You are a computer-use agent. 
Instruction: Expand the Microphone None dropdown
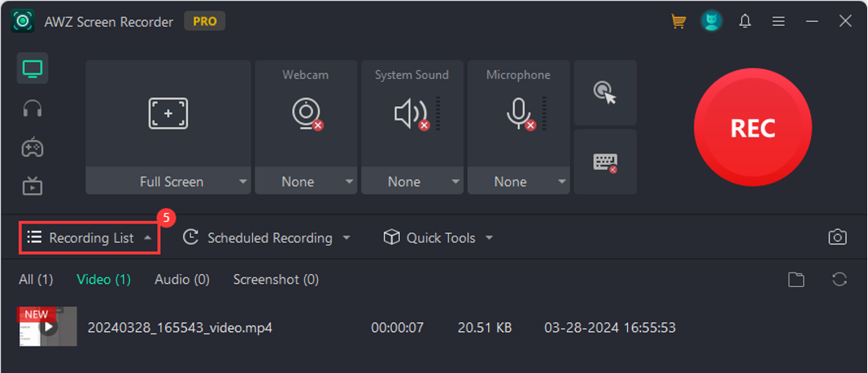click(x=561, y=182)
